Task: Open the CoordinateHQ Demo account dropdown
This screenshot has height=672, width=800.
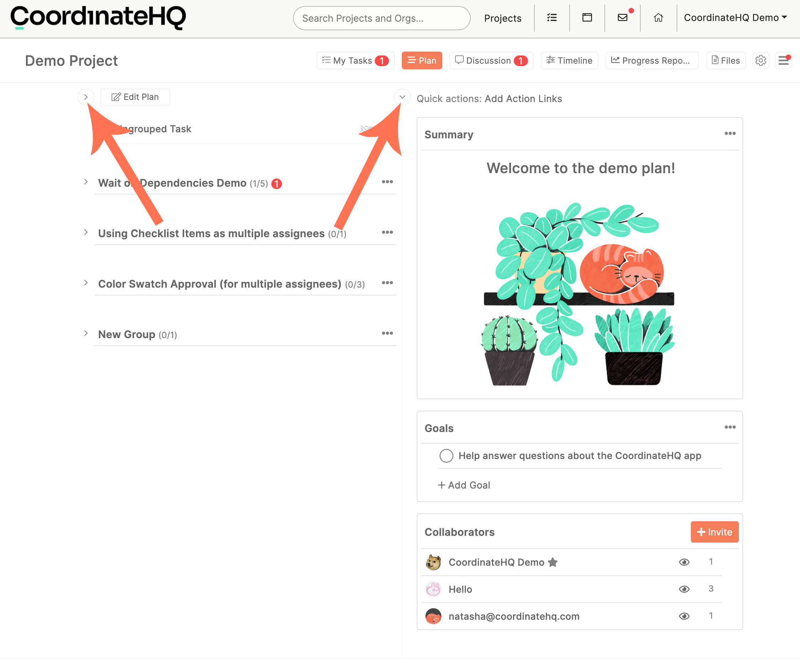Action: [735, 17]
